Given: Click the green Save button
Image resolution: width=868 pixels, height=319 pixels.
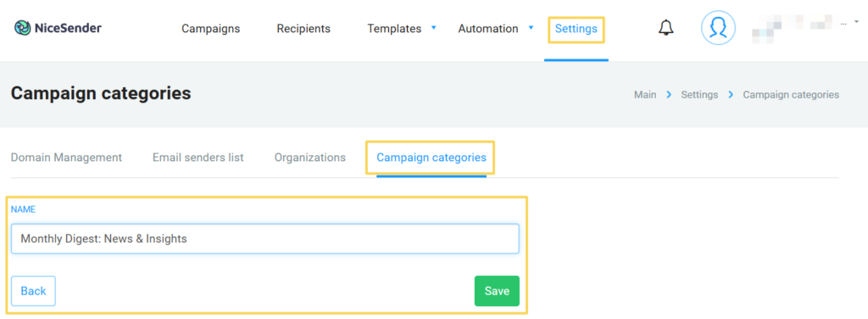Looking at the screenshot, I should click(497, 291).
